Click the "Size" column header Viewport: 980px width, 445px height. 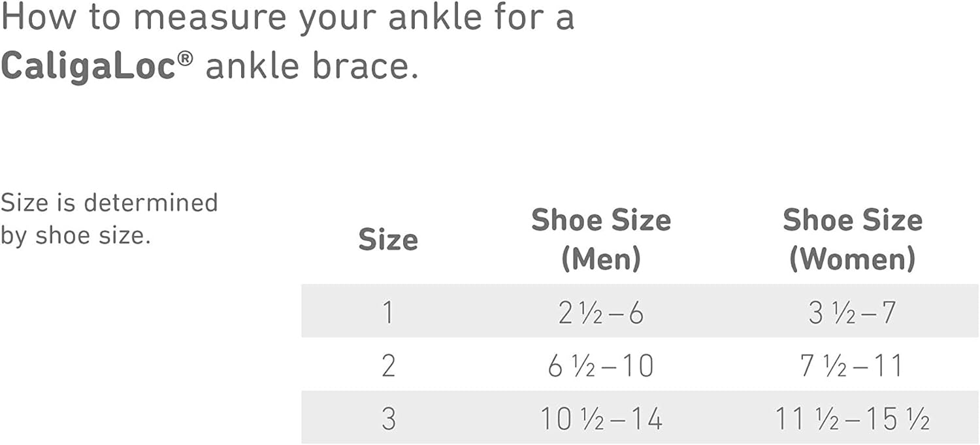[388, 240]
